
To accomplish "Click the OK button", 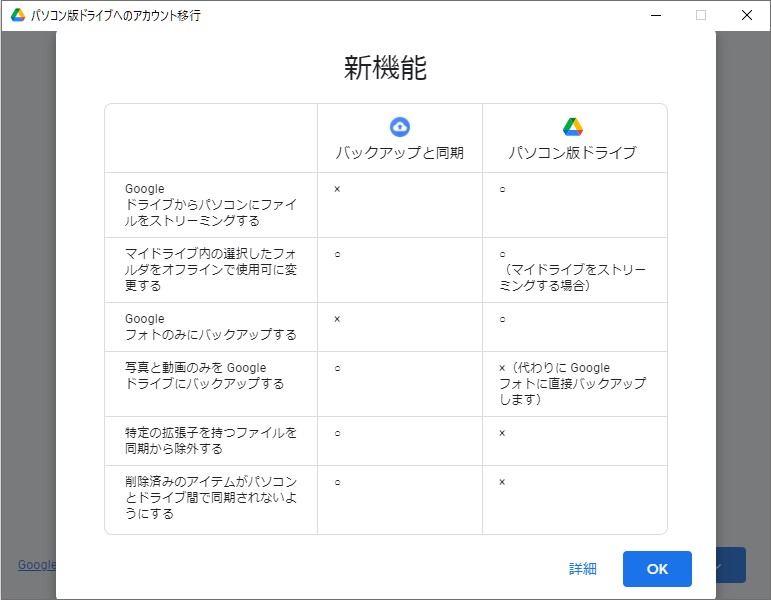I will point(657,569).
